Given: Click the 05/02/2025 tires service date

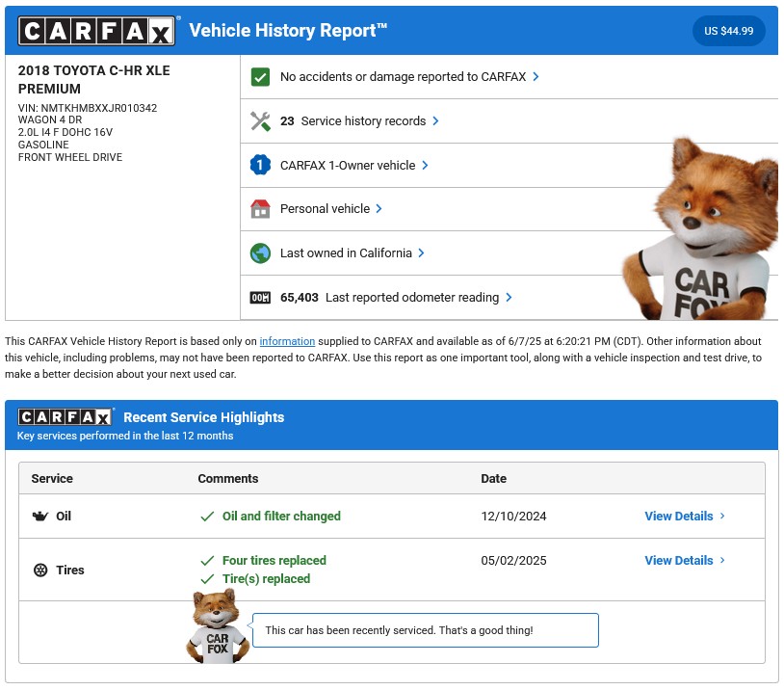Looking at the screenshot, I should [513, 561].
